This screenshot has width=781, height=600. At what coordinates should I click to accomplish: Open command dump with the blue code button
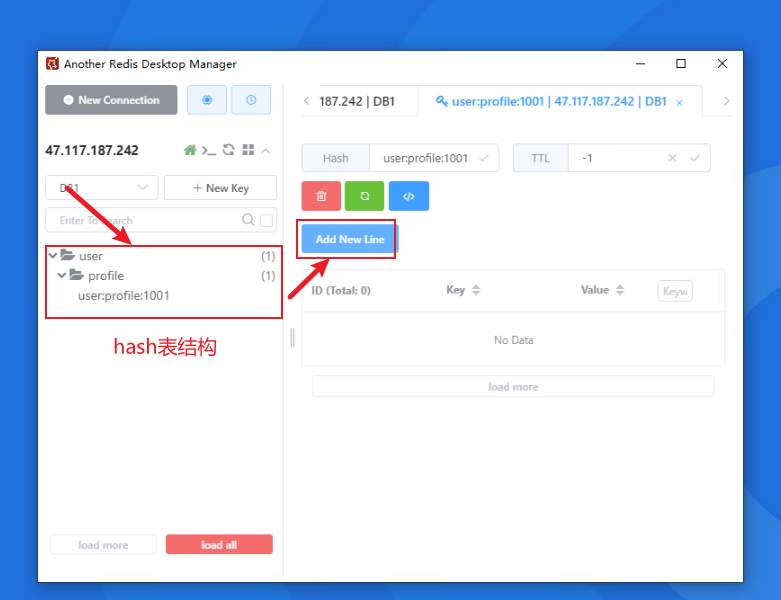[409, 196]
